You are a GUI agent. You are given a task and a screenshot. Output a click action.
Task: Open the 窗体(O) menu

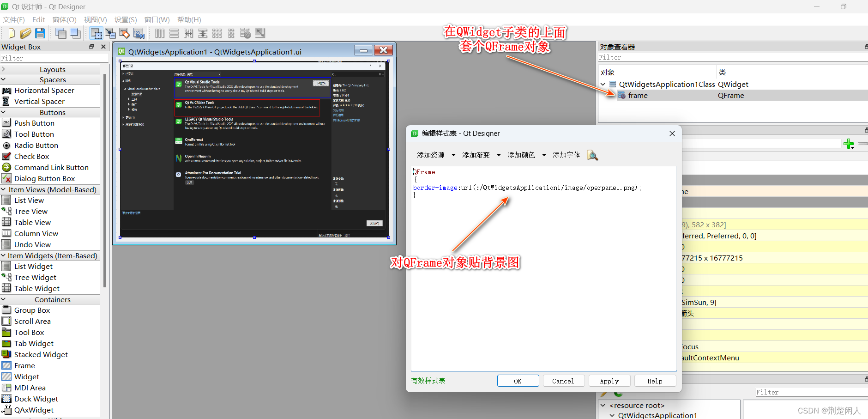(64, 19)
